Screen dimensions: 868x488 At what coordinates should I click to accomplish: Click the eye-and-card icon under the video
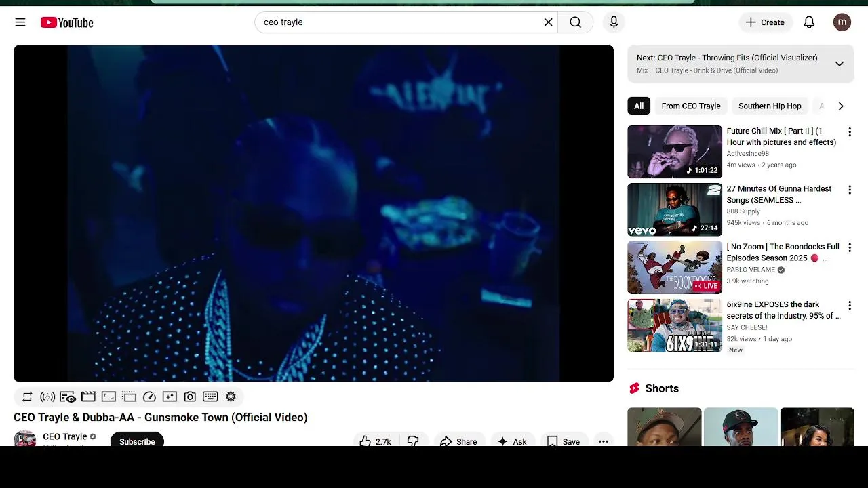click(67, 397)
